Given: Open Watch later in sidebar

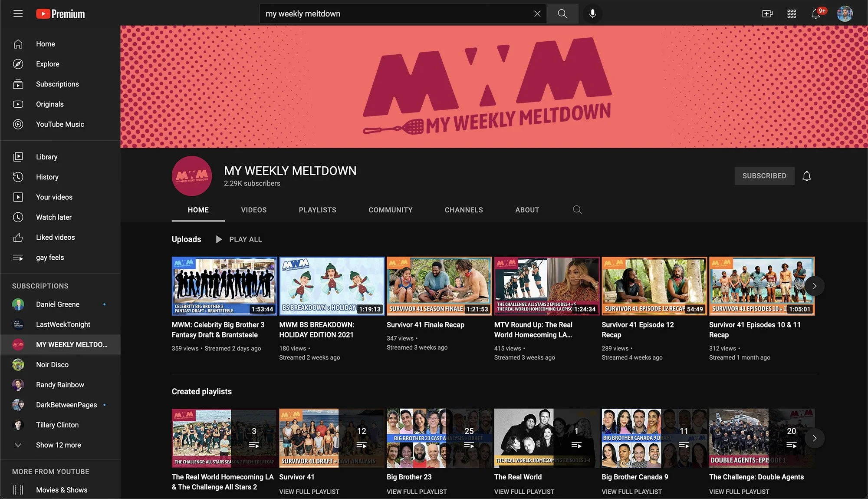Looking at the screenshot, I should point(54,217).
